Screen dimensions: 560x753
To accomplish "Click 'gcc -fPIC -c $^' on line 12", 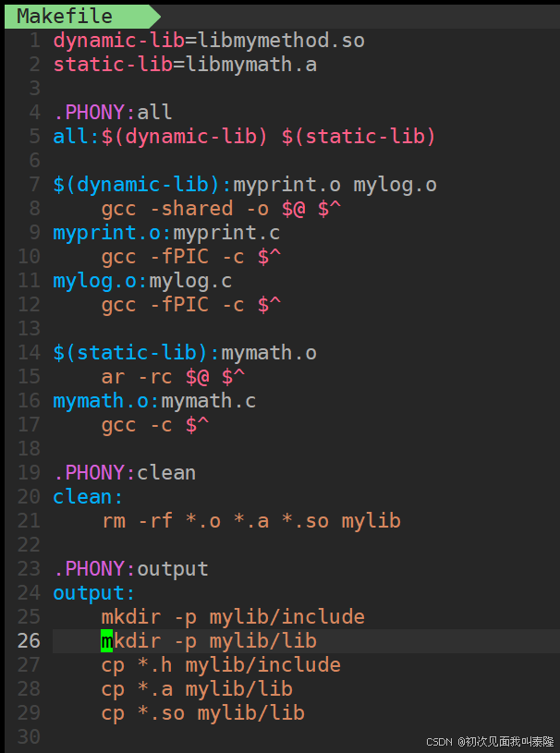I will (190, 305).
